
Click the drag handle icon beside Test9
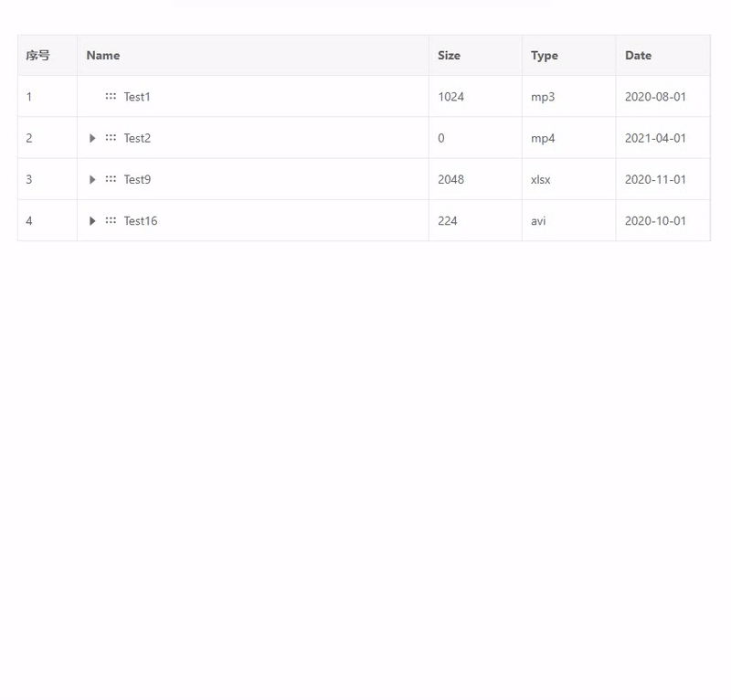click(x=111, y=179)
